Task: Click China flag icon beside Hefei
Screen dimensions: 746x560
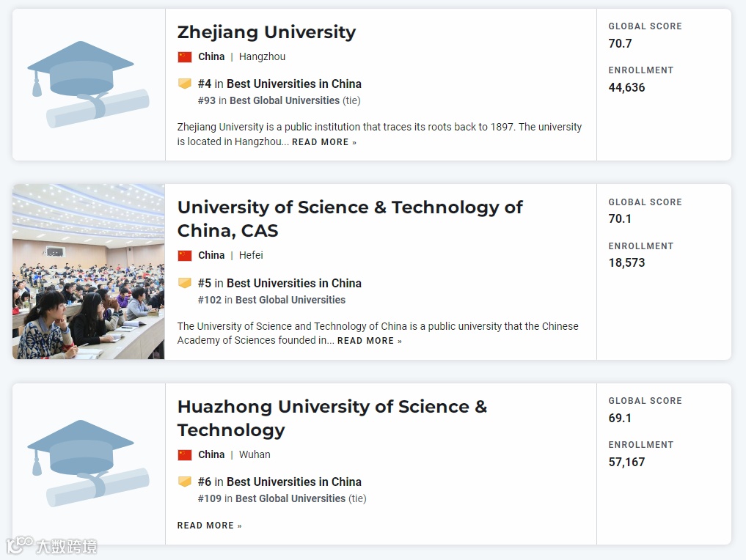Action: point(185,255)
